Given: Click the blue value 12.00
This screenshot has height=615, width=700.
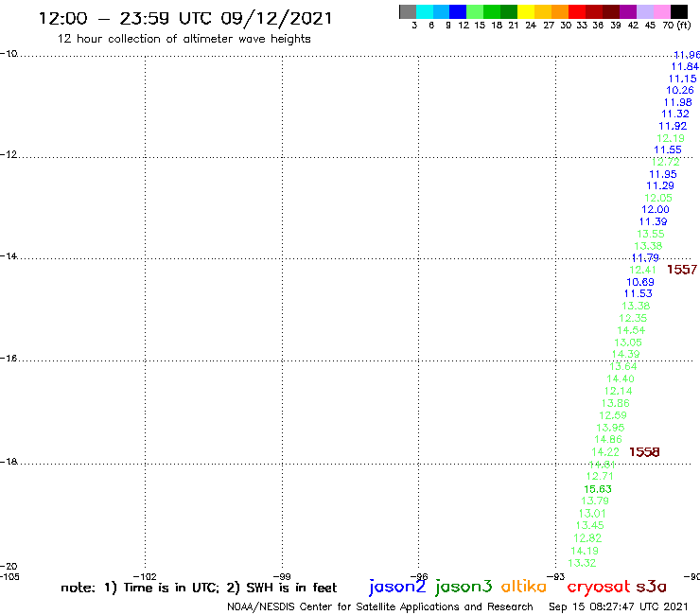Looking at the screenshot, I should [656, 209].
